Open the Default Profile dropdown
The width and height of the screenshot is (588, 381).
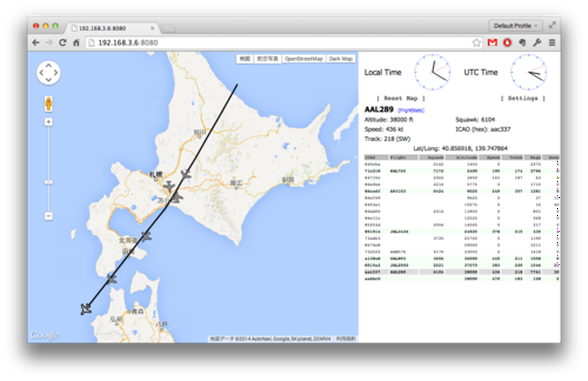(x=516, y=26)
